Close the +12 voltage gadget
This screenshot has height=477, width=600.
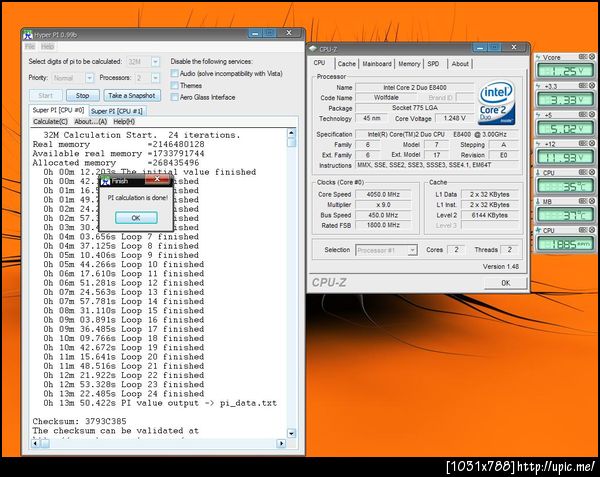[x=592, y=143]
